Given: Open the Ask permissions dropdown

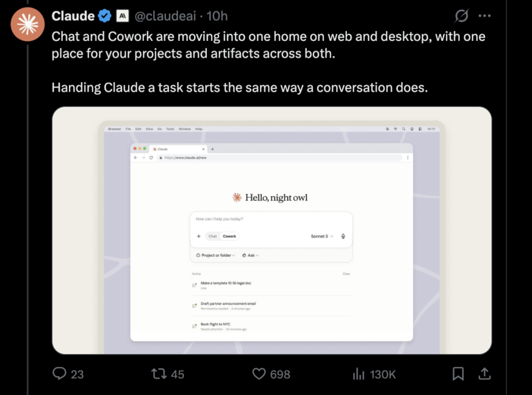Looking at the screenshot, I should [x=251, y=255].
